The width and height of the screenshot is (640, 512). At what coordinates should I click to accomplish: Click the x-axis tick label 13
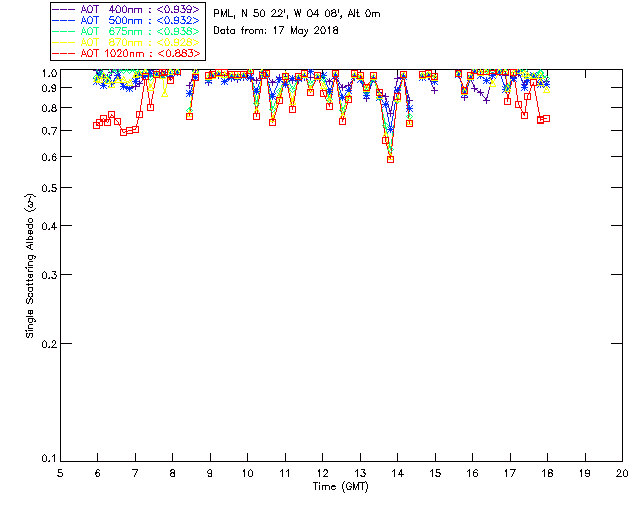pyautogui.click(x=360, y=473)
